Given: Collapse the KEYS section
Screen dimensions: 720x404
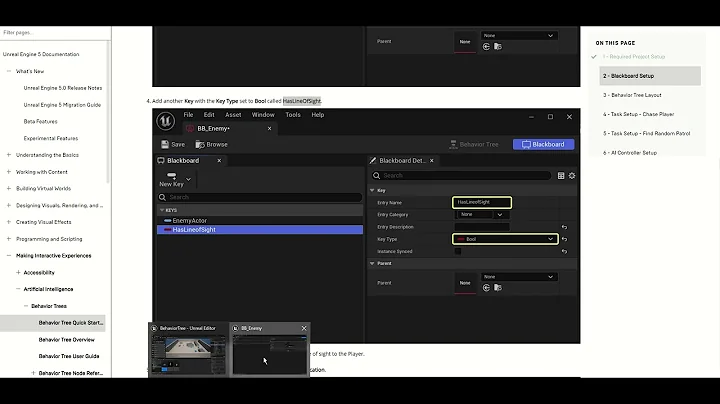Looking at the screenshot, I should pos(162,210).
